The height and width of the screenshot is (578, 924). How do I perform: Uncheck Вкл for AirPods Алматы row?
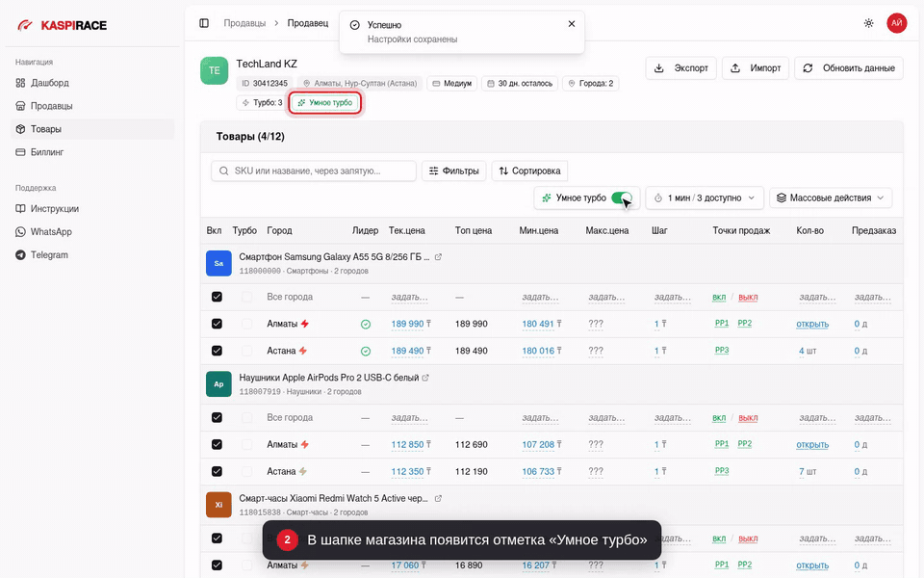(217, 445)
